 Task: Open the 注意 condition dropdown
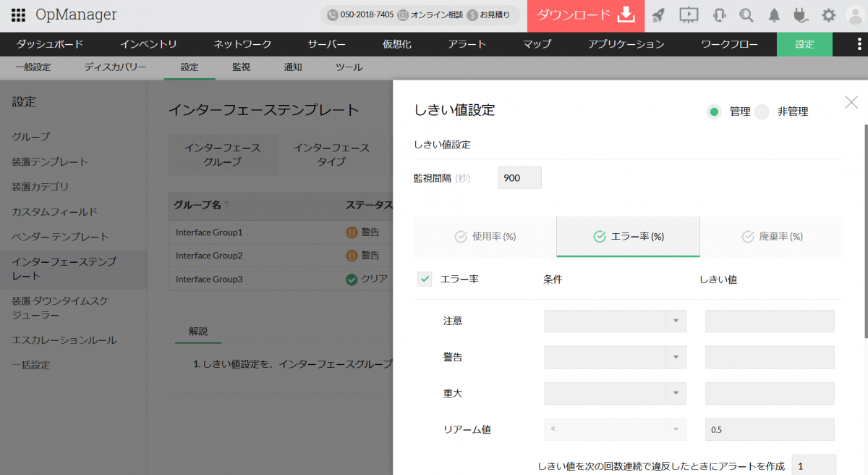point(615,321)
